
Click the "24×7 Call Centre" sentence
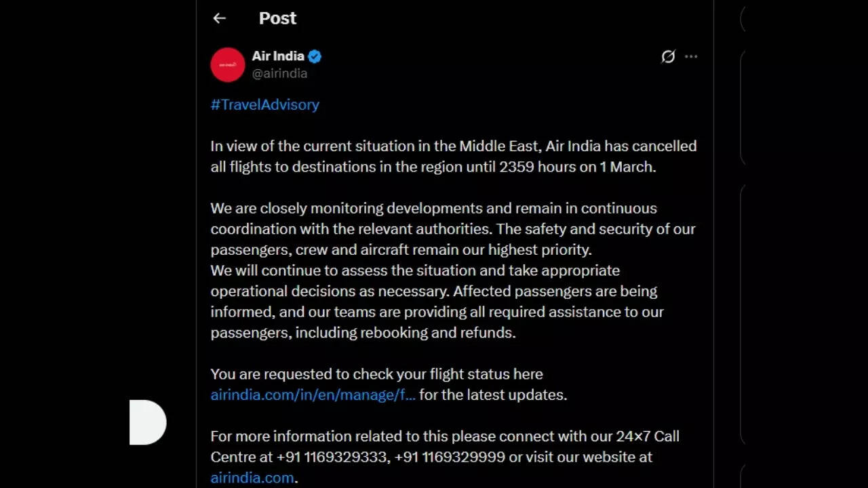click(x=444, y=436)
